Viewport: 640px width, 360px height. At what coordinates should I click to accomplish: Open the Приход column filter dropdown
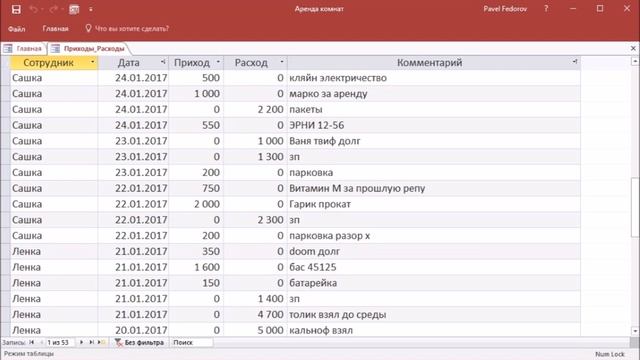click(218, 62)
